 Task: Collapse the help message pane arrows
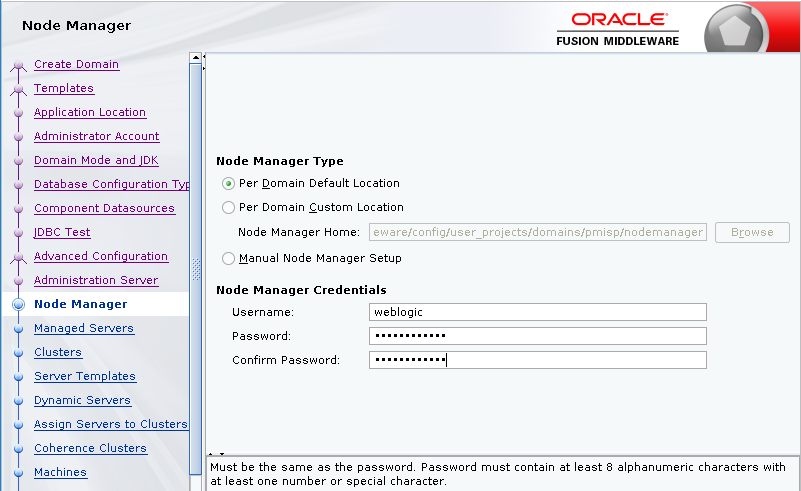[x=216, y=453]
